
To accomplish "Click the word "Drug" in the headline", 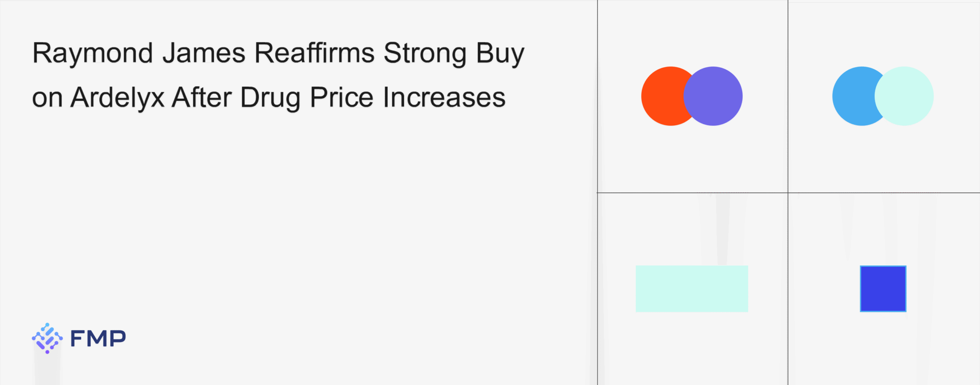I will (270, 98).
